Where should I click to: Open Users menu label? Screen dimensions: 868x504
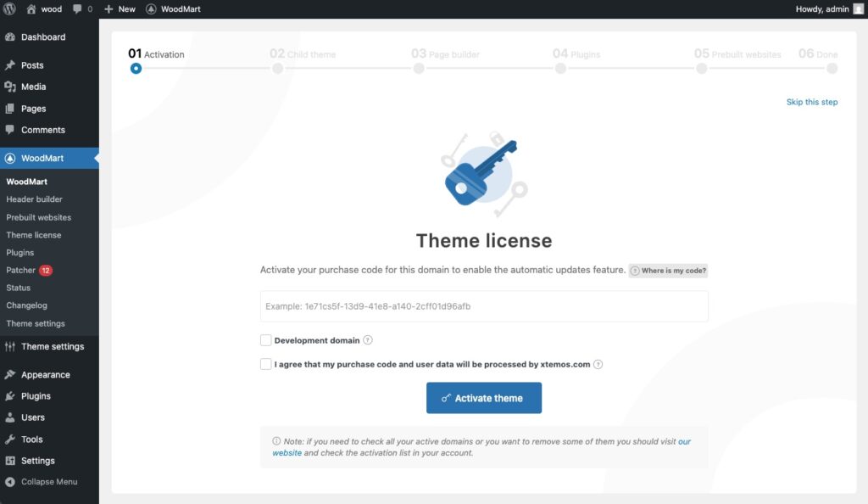click(x=33, y=417)
